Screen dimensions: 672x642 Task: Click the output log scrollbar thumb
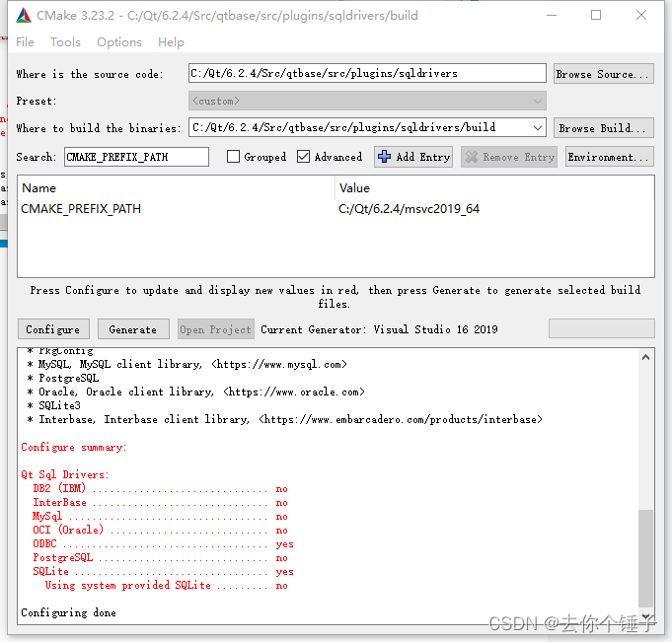(645, 558)
